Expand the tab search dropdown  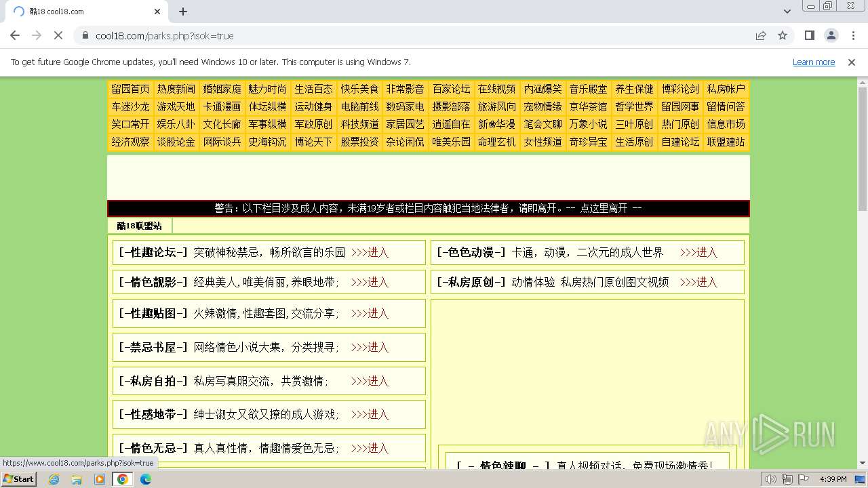pyautogui.click(x=787, y=12)
